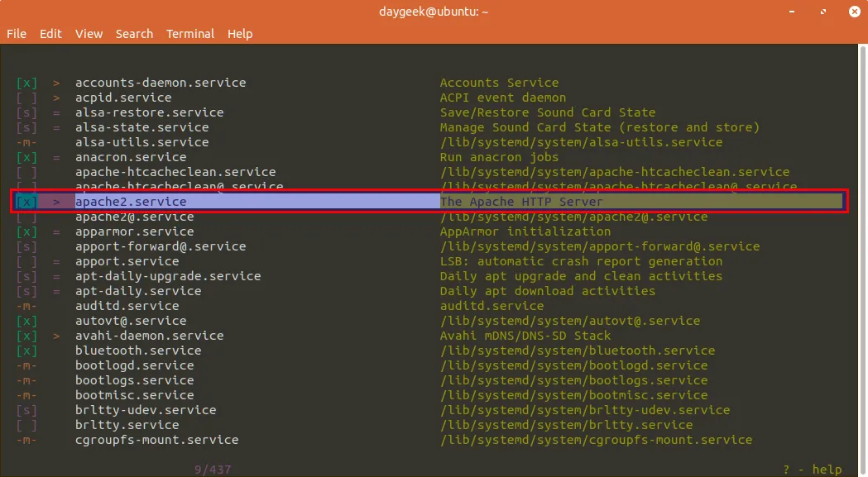
Task: Open the Help menu
Action: pyautogui.click(x=240, y=34)
